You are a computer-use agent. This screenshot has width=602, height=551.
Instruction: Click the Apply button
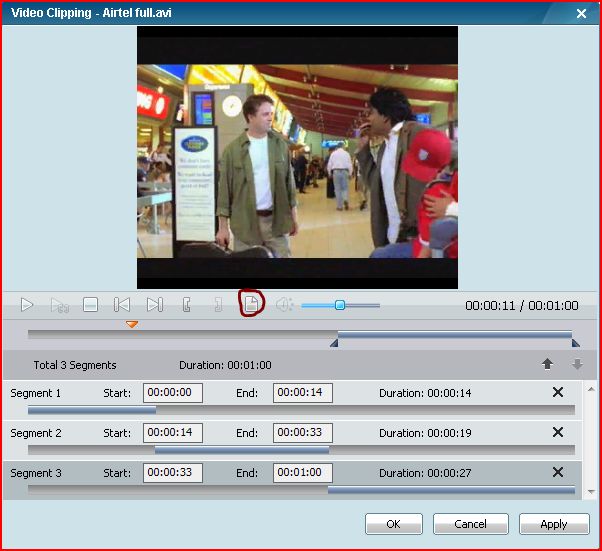point(553,524)
